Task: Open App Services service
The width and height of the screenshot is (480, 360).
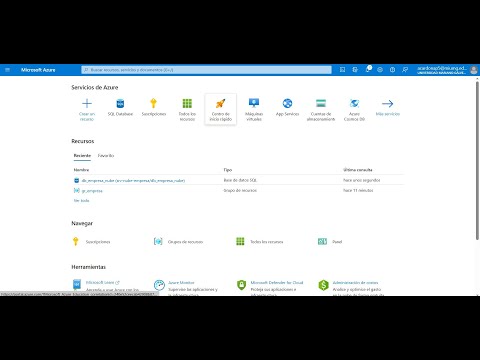Action: (x=287, y=107)
